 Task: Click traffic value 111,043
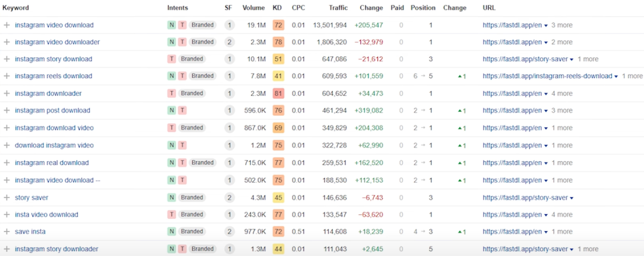click(x=335, y=249)
